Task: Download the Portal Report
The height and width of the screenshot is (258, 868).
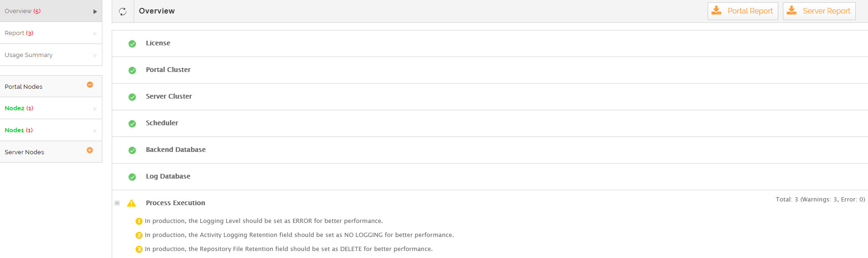Action: (x=742, y=11)
